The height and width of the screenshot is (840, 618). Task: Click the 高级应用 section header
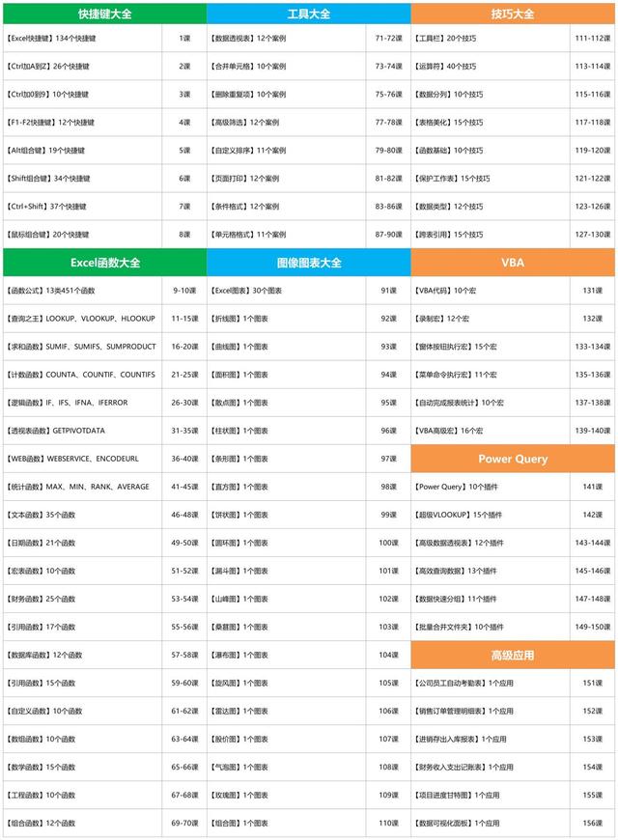[513, 655]
